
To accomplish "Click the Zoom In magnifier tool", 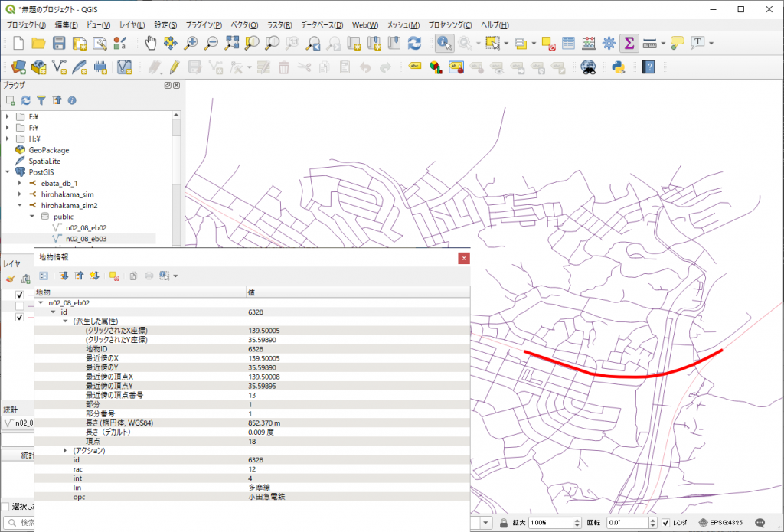I will pos(191,43).
